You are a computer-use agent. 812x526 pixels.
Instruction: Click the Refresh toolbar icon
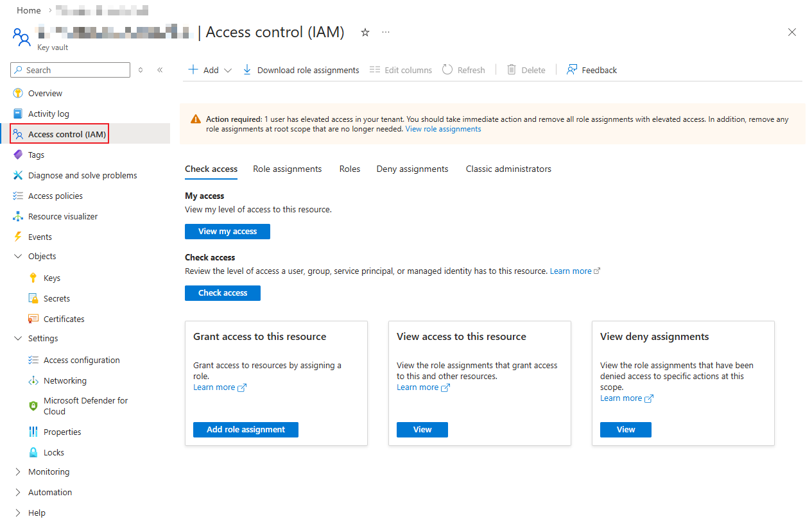[447, 70]
